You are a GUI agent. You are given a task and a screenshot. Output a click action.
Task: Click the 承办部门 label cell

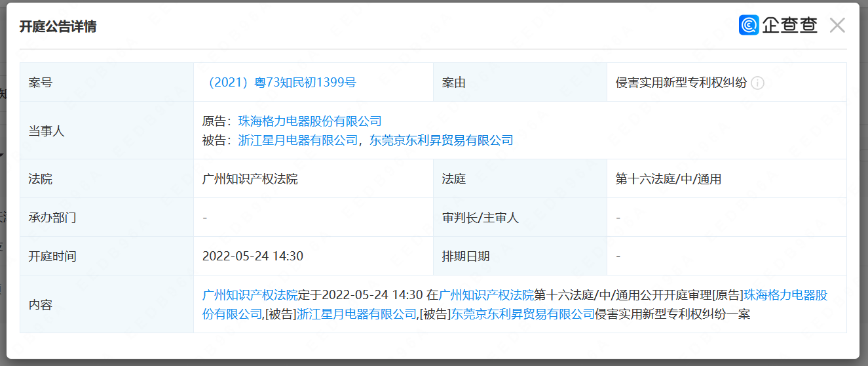[107, 217]
